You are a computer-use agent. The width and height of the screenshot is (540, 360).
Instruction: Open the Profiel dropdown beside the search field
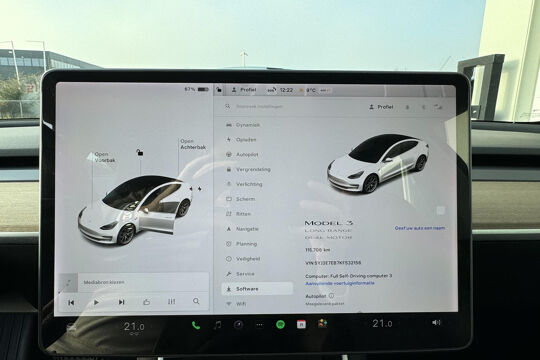tap(381, 107)
